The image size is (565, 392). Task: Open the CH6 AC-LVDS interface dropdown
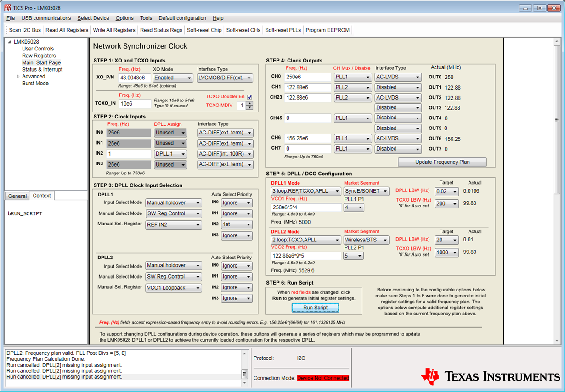tap(398, 138)
